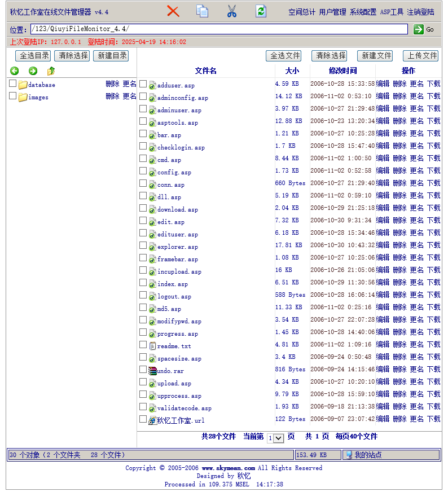Click the 新建目录 button
448x496 pixels.
tap(112, 56)
